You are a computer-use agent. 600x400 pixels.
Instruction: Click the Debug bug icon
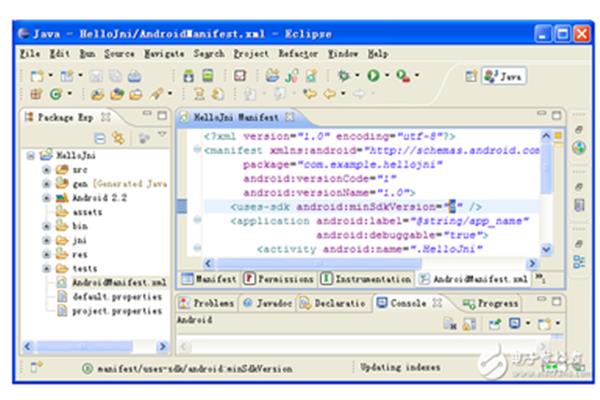point(344,75)
